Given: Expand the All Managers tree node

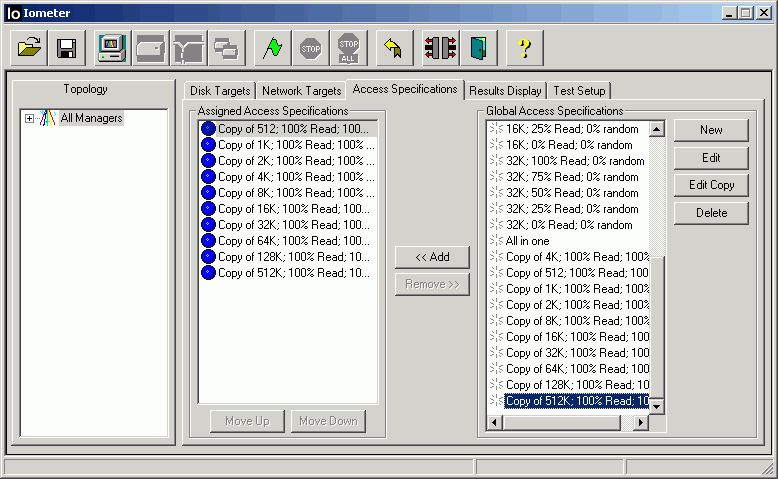Looking at the screenshot, I should (x=29, y=119).
